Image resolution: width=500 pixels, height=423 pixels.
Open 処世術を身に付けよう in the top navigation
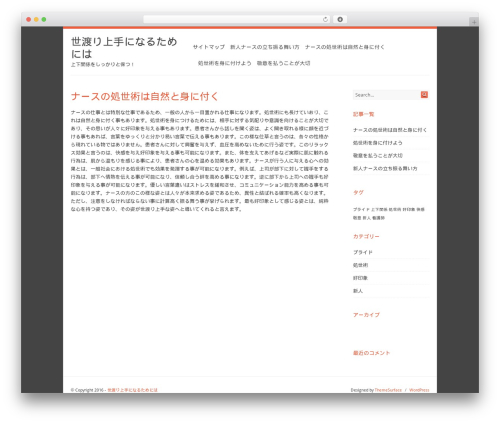click(x=225, y=63)
